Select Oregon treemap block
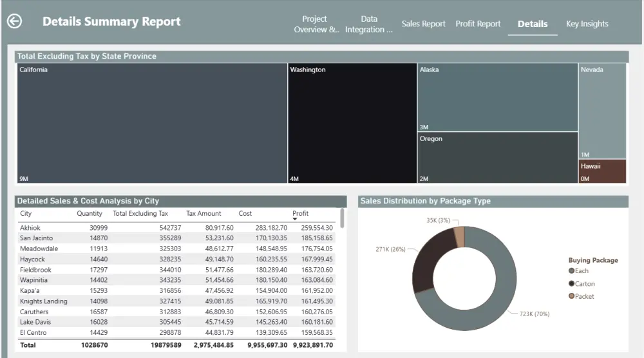This screenshot has width=644, height=358. (x=497, y=158)
